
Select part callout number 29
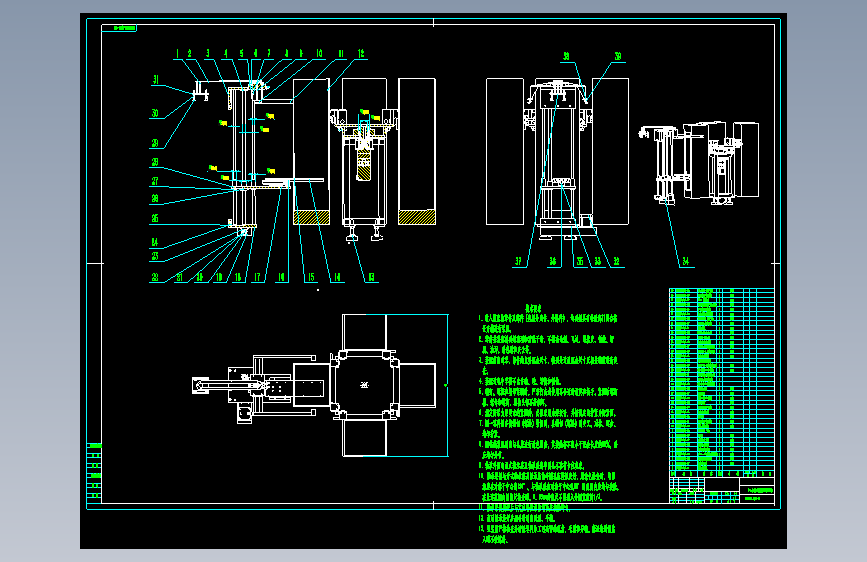tap(155, 143)
